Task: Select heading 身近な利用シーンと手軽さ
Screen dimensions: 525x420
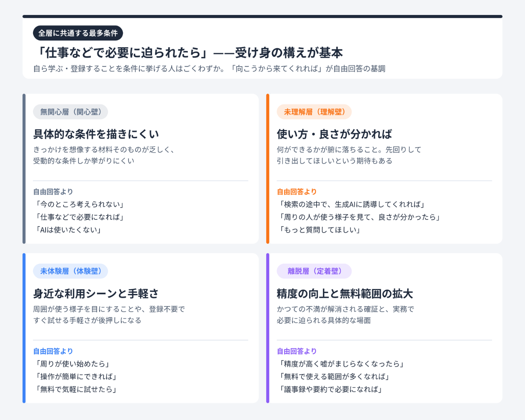Action: point(96,294)
